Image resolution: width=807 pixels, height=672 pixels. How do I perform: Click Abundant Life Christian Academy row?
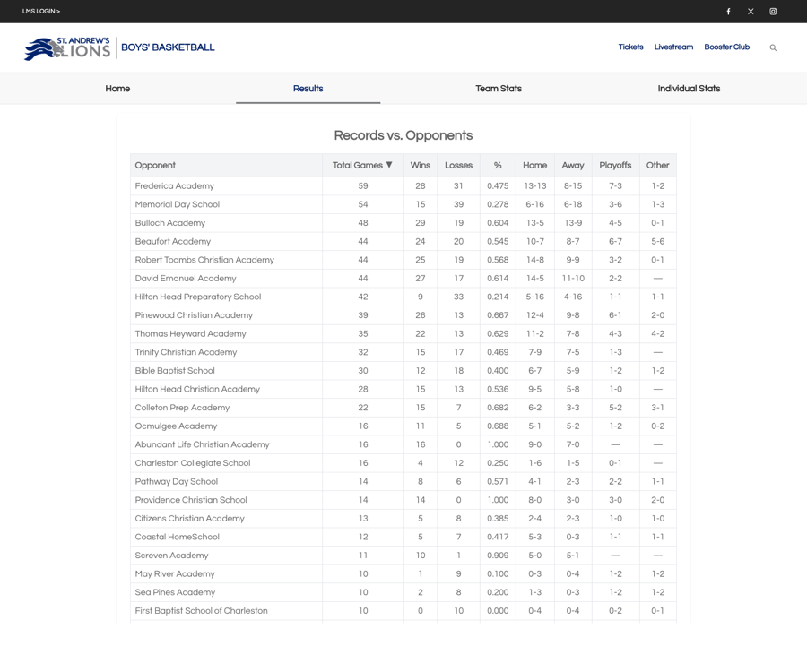[x=403, y=445]
